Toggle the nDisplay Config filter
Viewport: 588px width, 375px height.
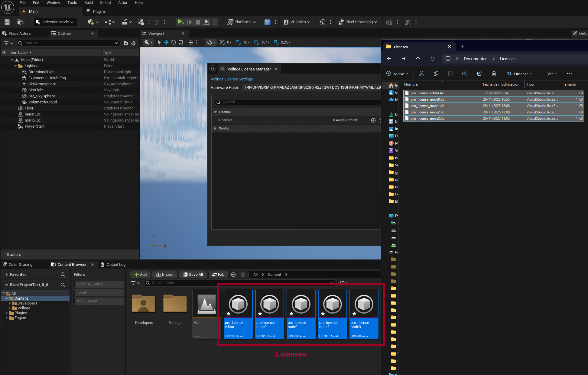[x=98, y=284]
